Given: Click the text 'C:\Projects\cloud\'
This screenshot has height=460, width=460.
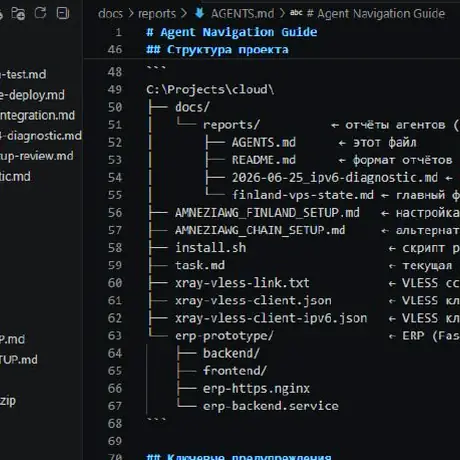Looking at the screenshot, I should click(210, 89).
